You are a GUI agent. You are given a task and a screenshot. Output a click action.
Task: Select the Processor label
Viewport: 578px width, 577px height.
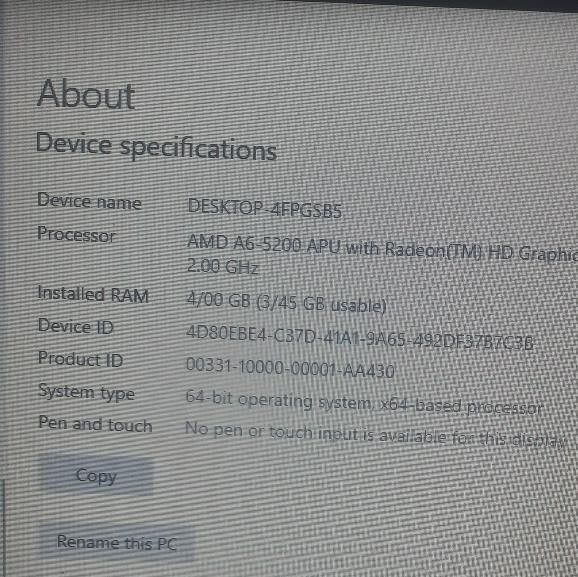(x=76, y=234)
